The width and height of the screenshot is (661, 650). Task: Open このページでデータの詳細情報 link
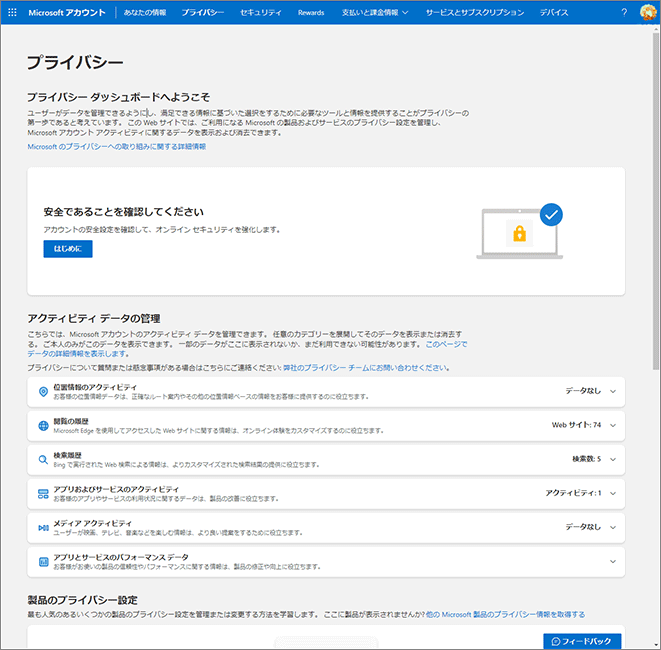click(x=247, y=349)
